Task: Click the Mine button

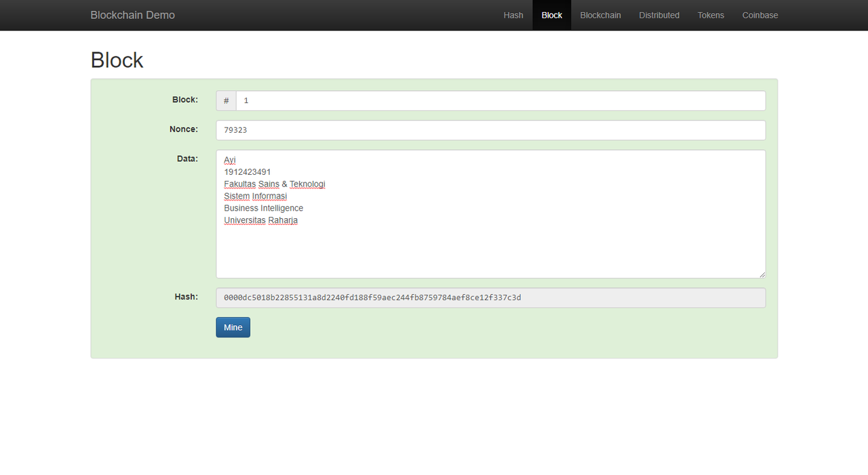Action: (x=233, y=327)
